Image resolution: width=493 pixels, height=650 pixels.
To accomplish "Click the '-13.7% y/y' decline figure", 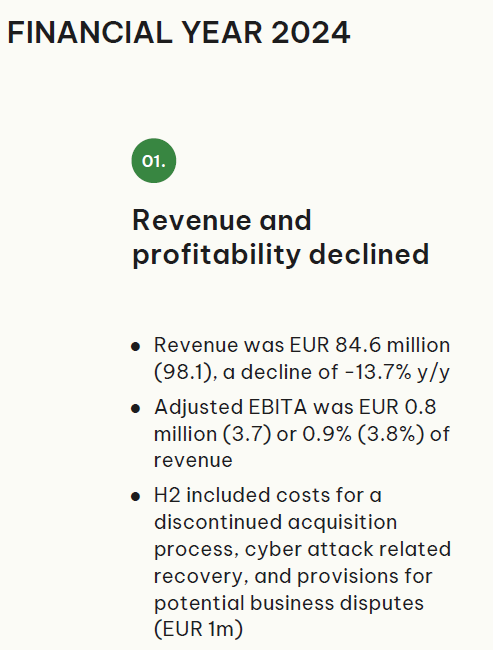I will click(398, 372).
